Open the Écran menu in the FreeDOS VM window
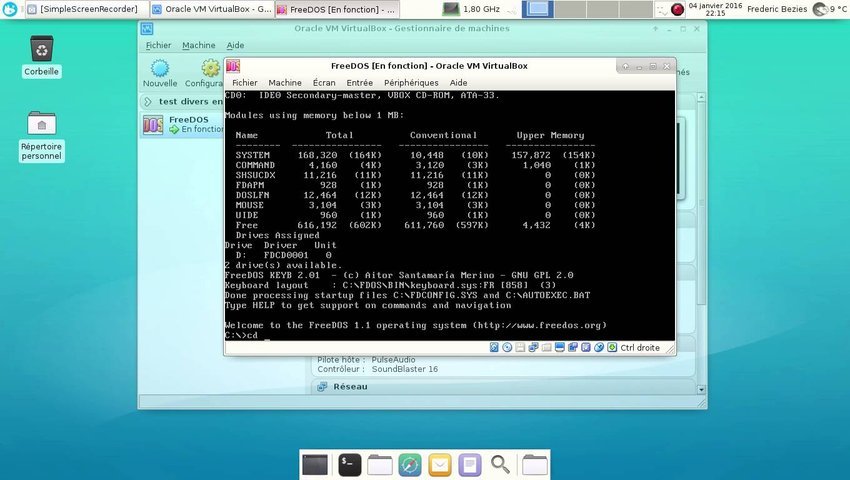850x480 pixels. pos(324,82)
